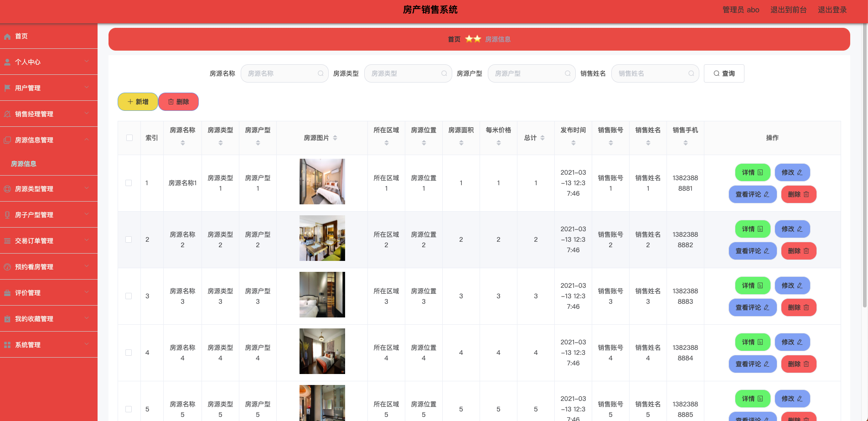Image resolution: width=868 pixels, height=421 pixels.
Task: Sort by 销售手机 column arrows
Action: point(686,143)
